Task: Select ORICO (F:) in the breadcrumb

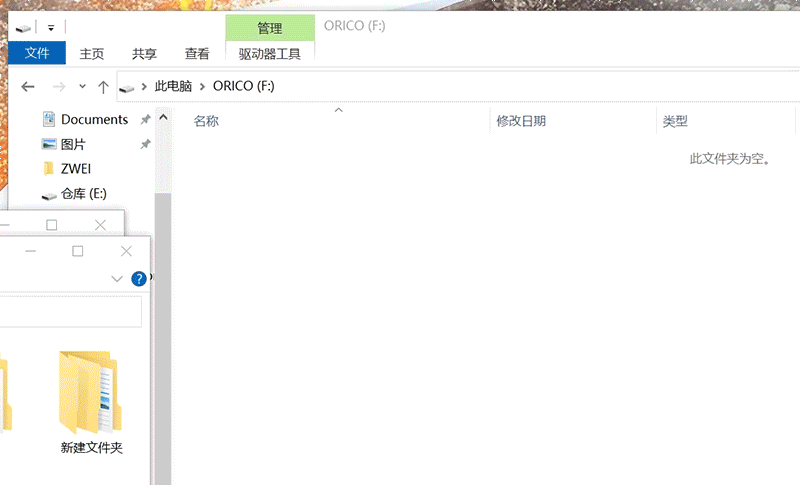Action: coord(243,86)
